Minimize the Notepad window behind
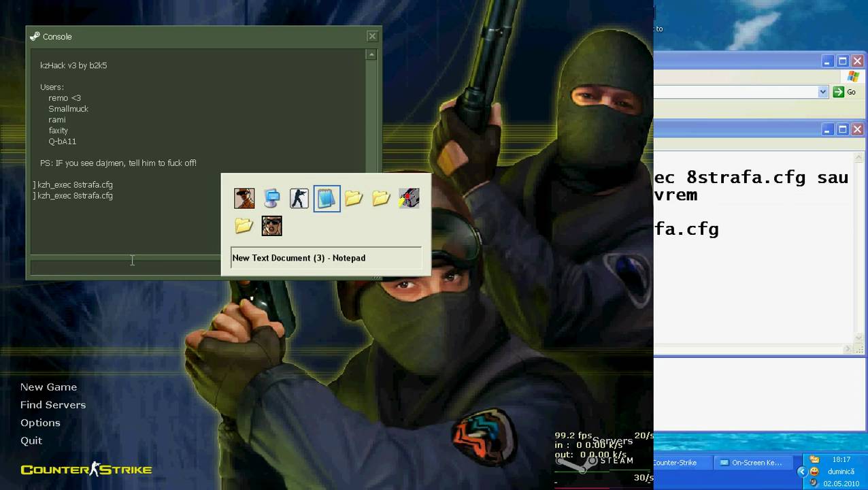The height and width of the screenshot is (490, 868). (x=827, y=129)
